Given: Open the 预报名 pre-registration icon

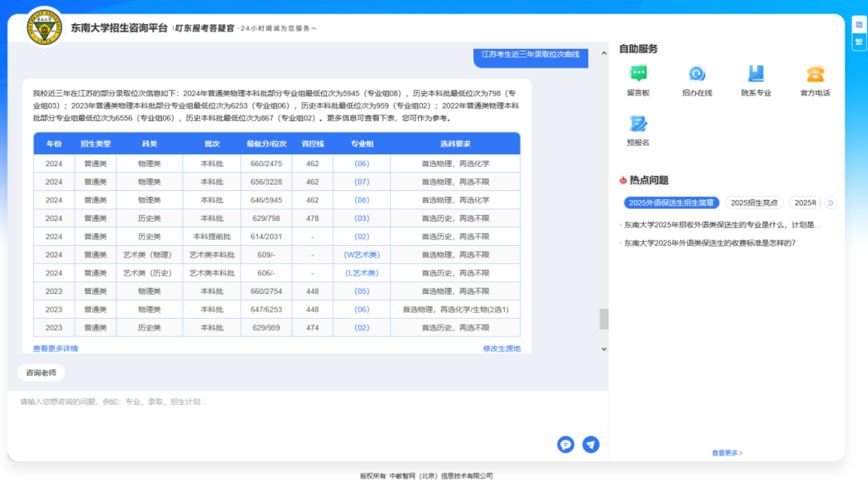Looking at the screenshot, I should tap(638, 124).
